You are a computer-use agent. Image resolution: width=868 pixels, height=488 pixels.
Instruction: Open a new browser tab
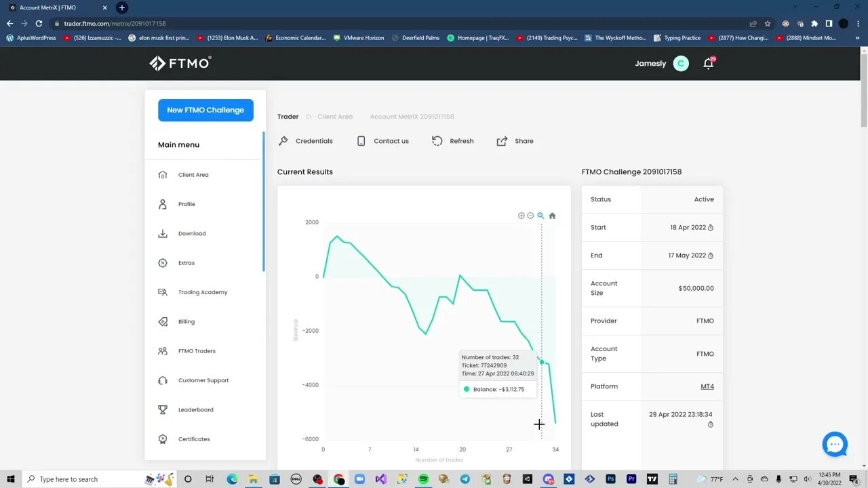(x=122, y=7)
